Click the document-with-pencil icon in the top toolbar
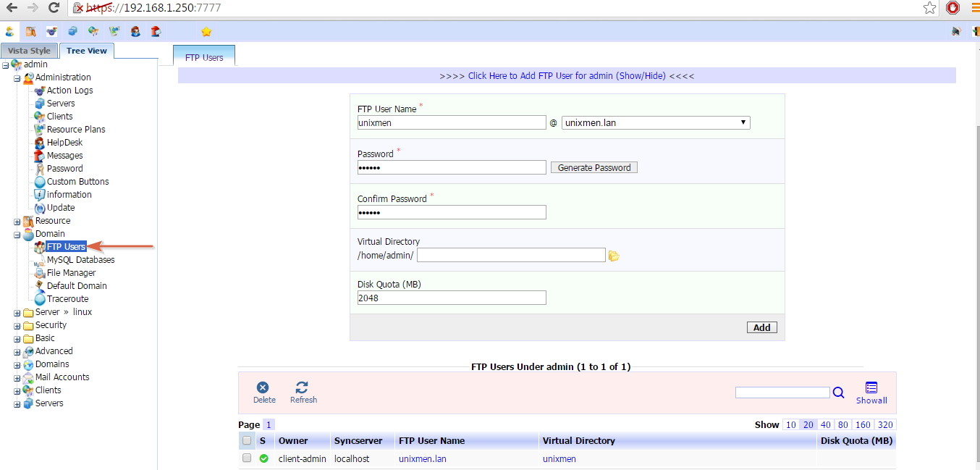Image resolution: width=980 pixels, height=470 pixels. [x=30, y=32]
